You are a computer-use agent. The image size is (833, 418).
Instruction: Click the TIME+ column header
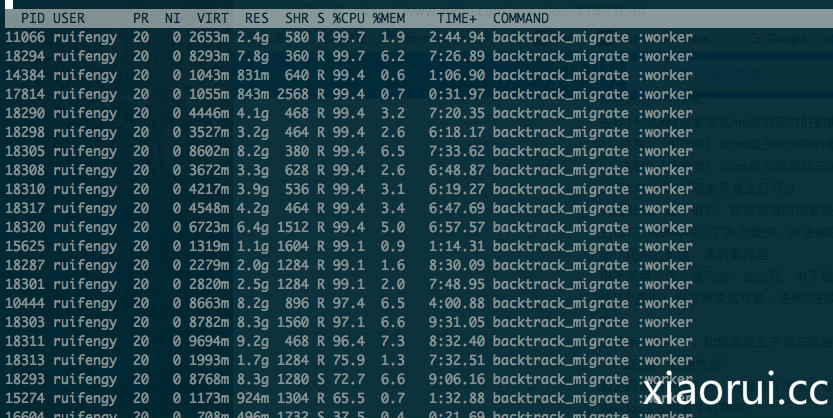tap(458, 18)
